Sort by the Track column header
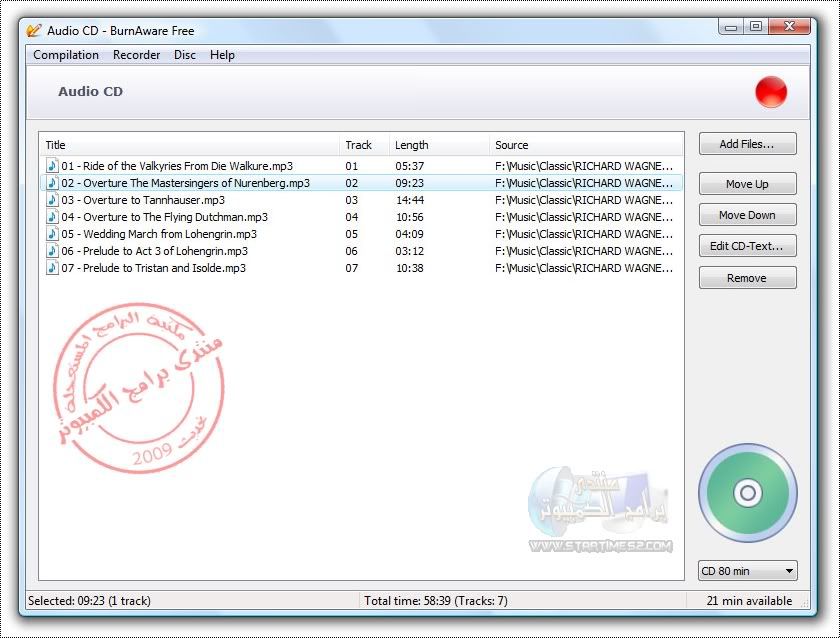 (364, 145)
